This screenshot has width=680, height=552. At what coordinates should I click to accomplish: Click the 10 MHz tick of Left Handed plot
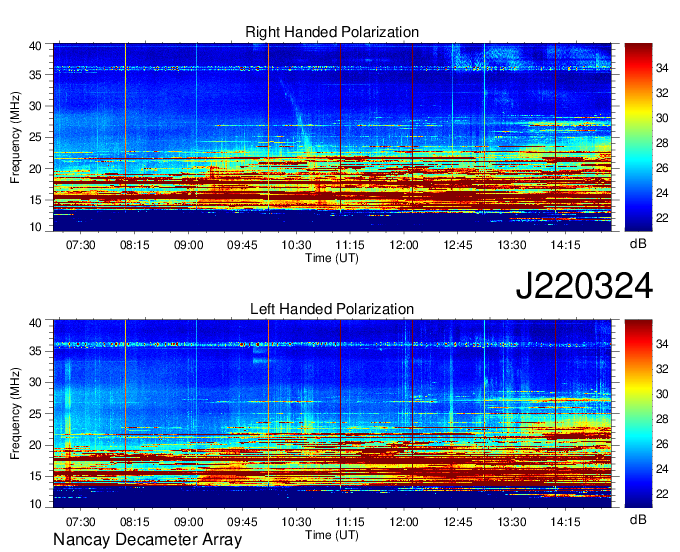pos(35,503)
